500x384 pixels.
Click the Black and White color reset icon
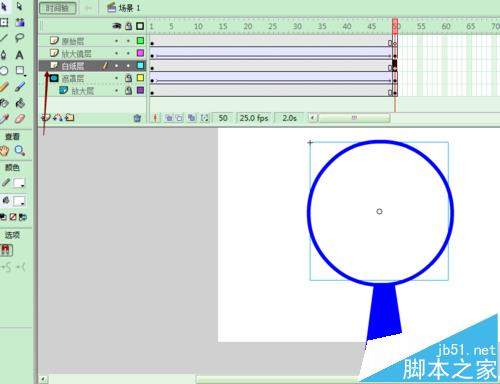3,217
